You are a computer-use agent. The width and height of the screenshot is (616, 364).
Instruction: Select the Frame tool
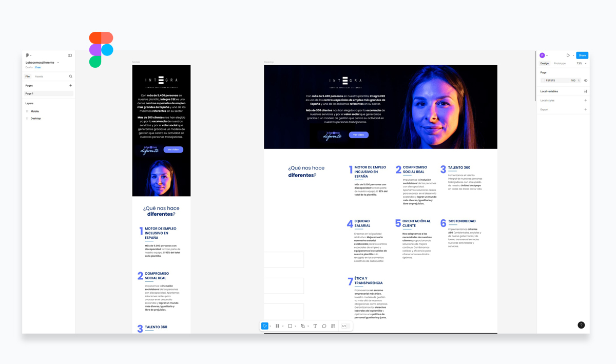point(277,326)
